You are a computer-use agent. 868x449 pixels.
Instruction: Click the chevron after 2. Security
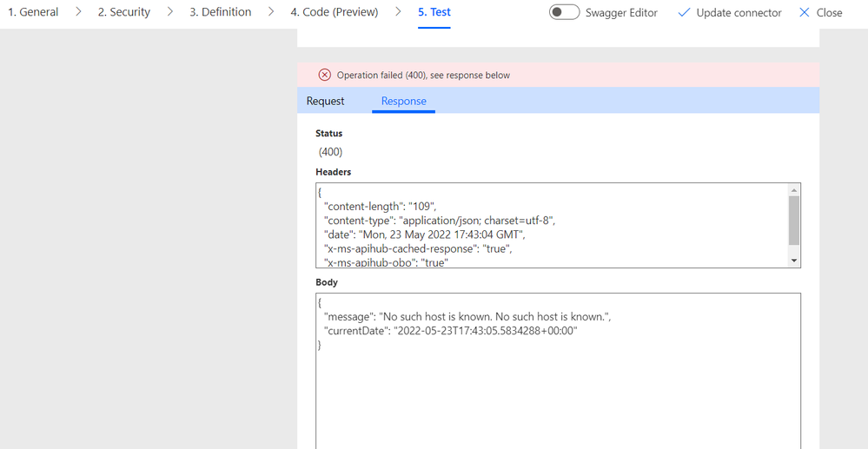170,12
